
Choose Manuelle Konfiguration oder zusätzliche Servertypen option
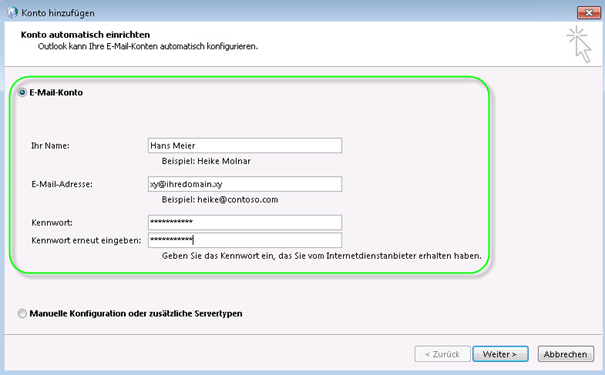point(22,313)
